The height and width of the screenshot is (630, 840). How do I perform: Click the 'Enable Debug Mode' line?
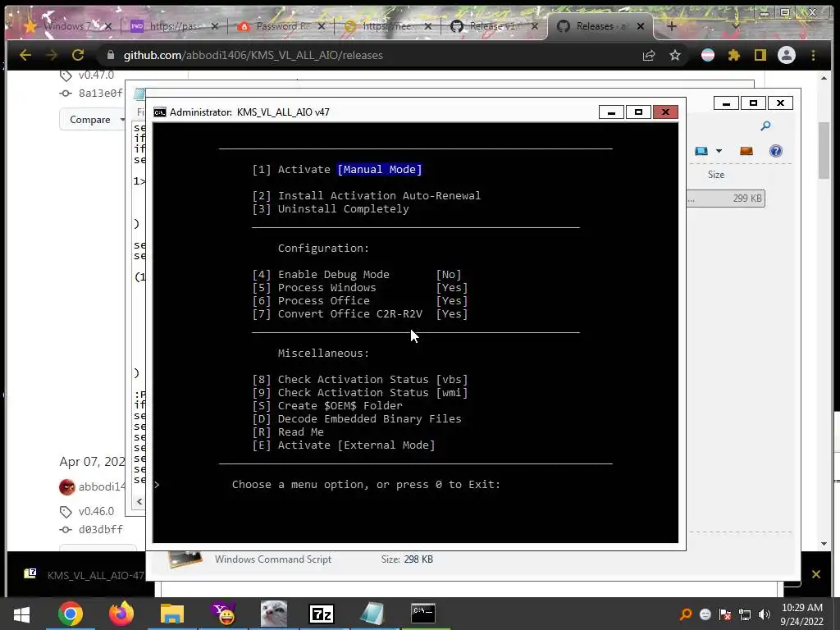[x=357, y=274]
